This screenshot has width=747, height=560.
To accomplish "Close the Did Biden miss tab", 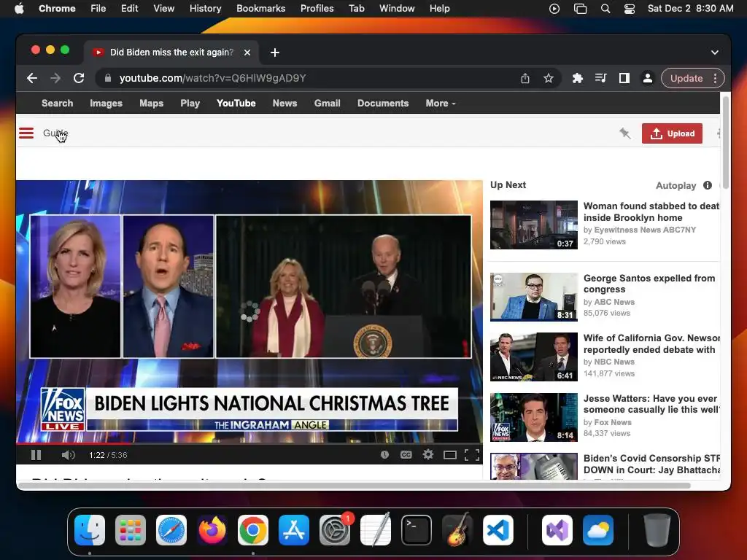I will pyautogui.click(x=247, y=52).
